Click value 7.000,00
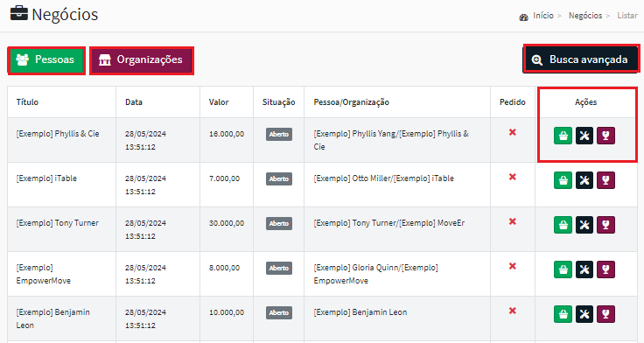Viewport: 644px width, 343px height. click(x=224, y=178)
